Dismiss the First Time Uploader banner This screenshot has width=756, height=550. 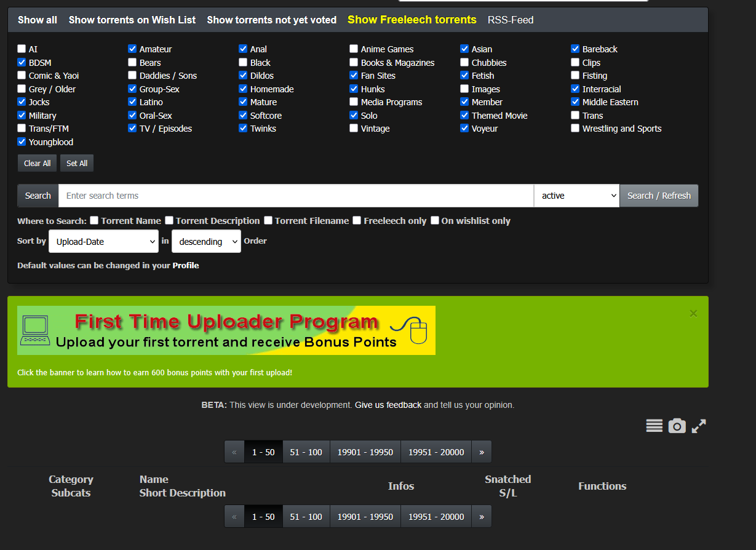click(693, 313)
